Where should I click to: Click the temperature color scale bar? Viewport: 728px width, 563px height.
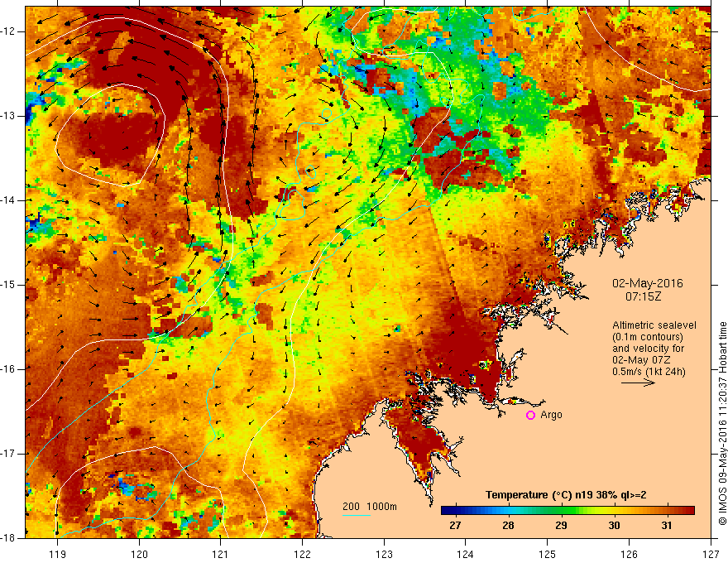coord(568,511)
